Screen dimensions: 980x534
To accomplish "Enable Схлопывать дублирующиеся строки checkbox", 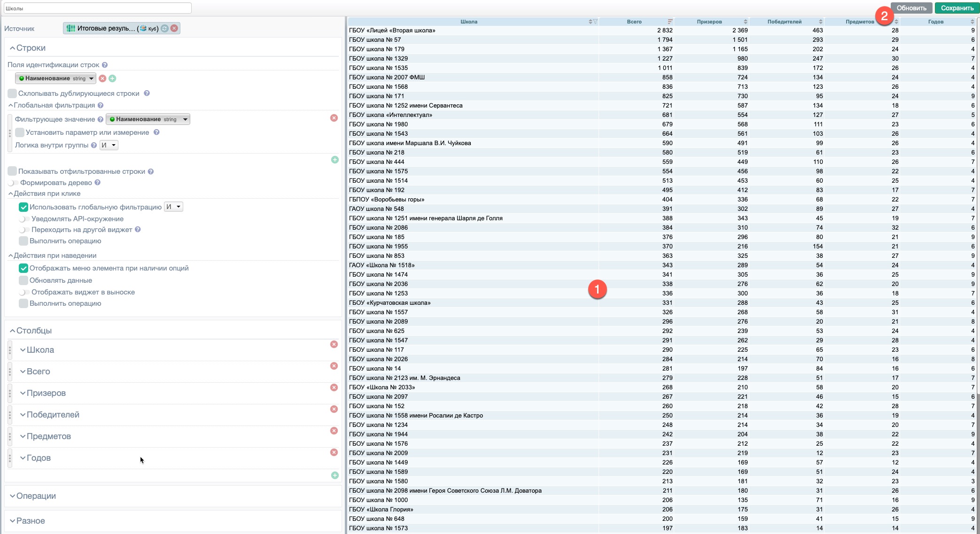I will pos(13,93).
